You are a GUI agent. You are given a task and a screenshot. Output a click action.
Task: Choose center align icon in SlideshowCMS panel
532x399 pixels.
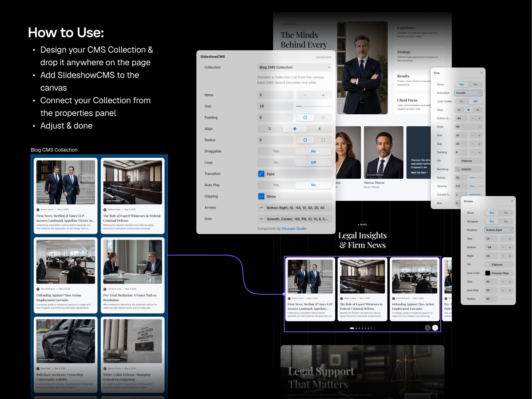pos(295,129)
